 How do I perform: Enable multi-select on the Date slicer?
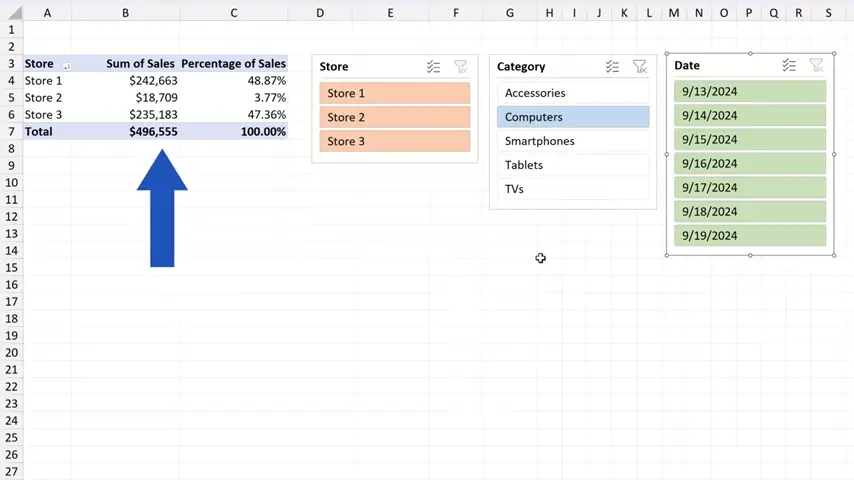point(789,65)
